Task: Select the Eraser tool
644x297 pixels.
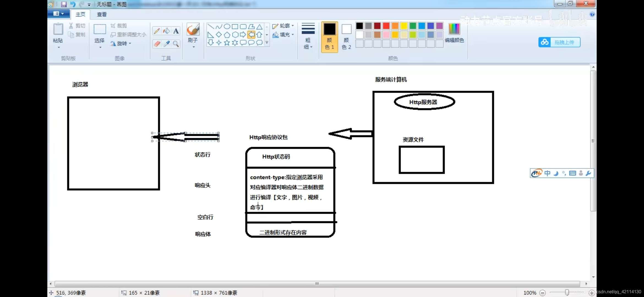Action: pos(157,44)
